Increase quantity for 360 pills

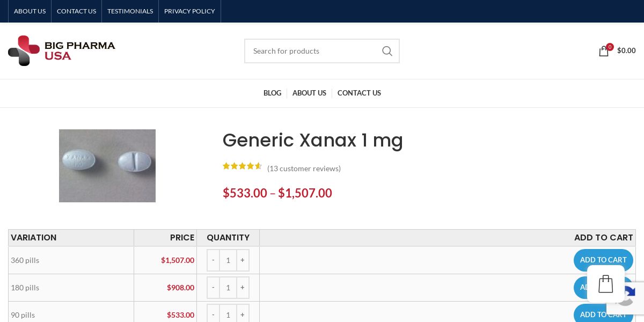243,260
